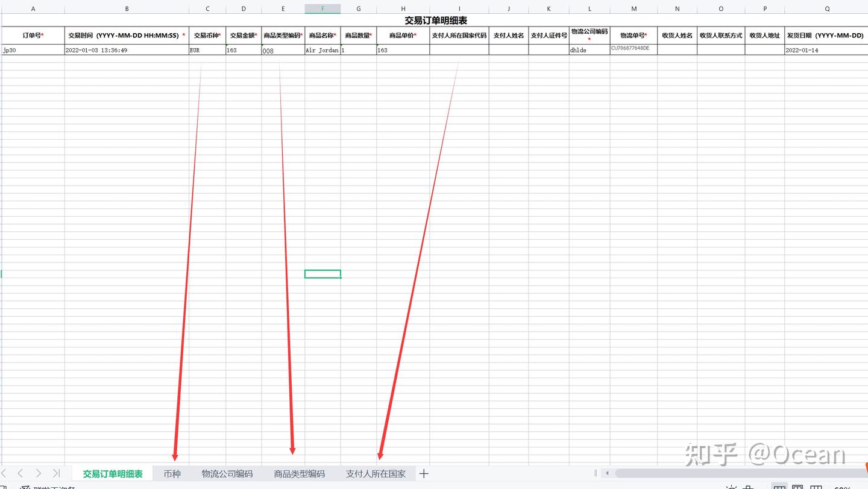This screenshot has width=868, height=489.
Task: Switch to the 币种 sheet tab
Action: (x=172, y=473)
